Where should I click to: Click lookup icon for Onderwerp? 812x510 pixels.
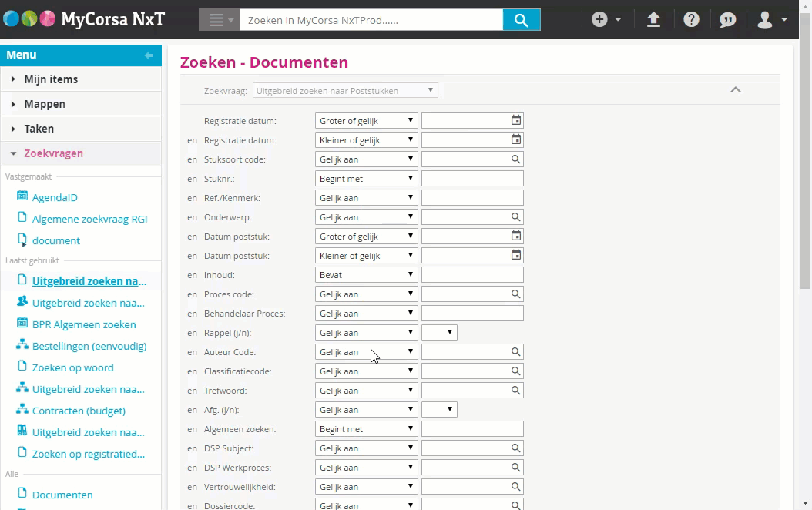pyautogui.click(x=516, y=217)
